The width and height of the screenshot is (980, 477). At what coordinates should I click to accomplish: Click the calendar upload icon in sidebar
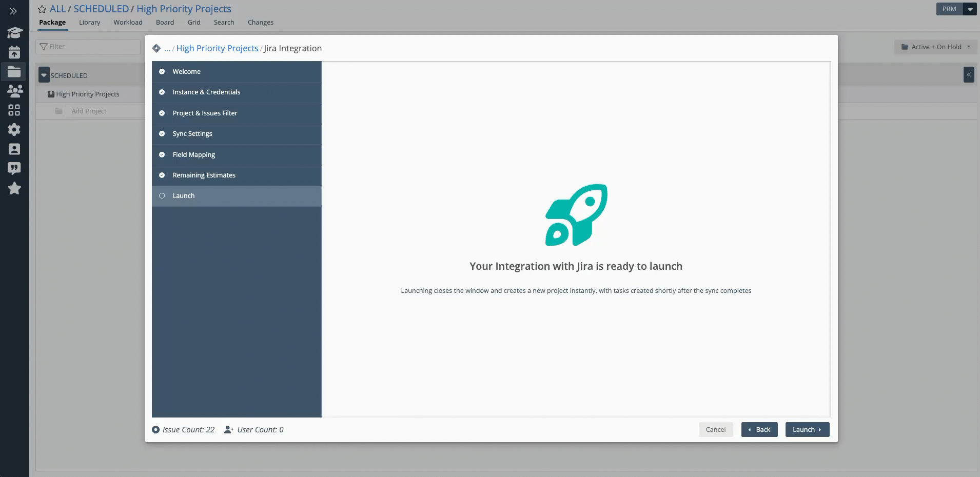tap(14, 52)
